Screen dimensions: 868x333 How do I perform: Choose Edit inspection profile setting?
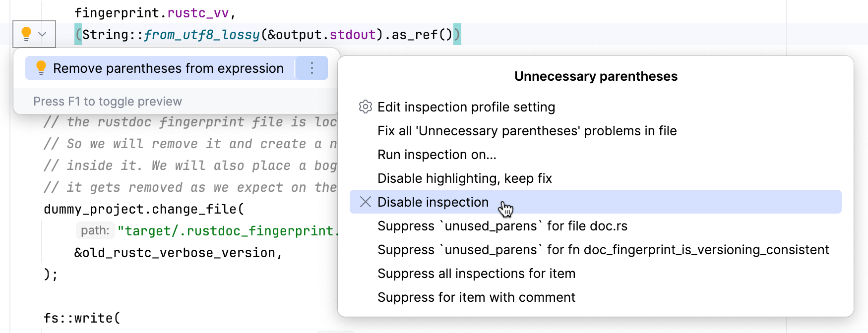click(466, 107)
